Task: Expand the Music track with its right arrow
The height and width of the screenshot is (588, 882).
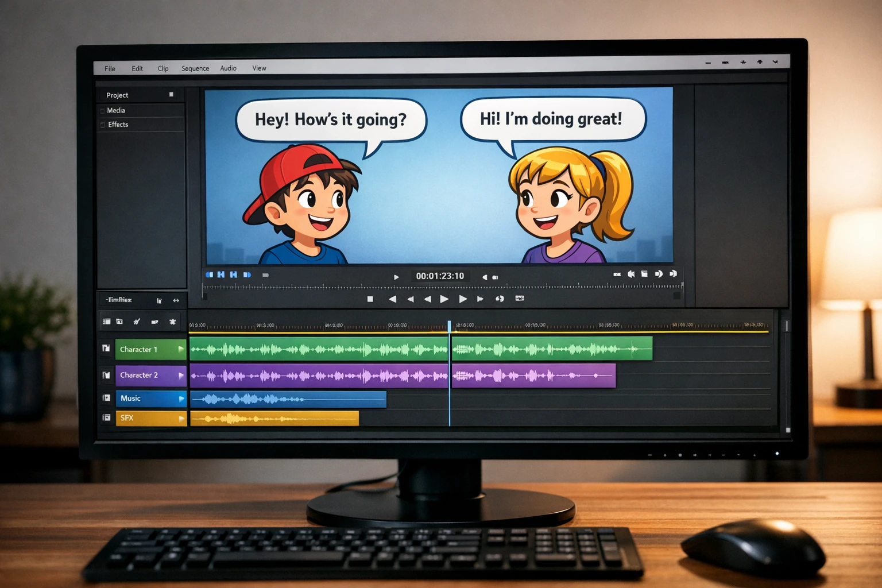Action: tap(180, 398)
